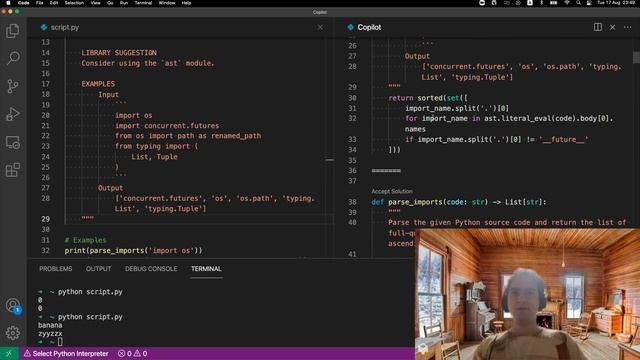The height and width of the screenshot is (360, 640).
Task: Click the Wi-Fi icon in menu bar
Action: (x=567, y=3)
